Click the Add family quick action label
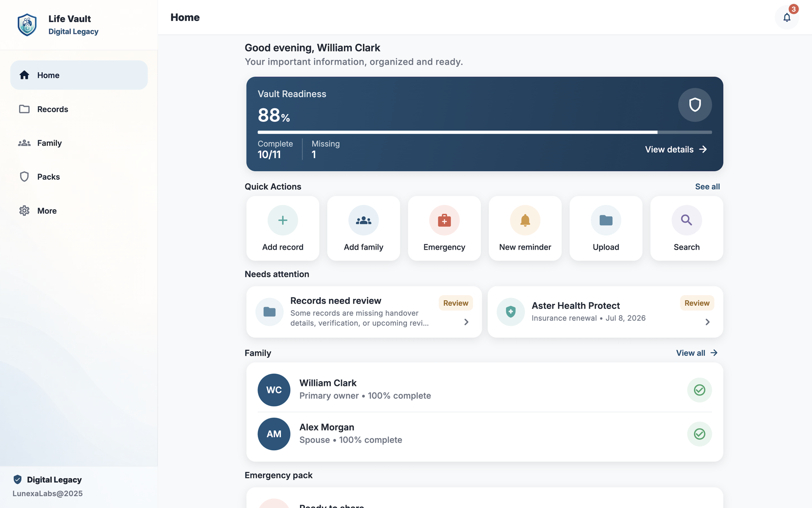812x508 pixels. point(364,247)
